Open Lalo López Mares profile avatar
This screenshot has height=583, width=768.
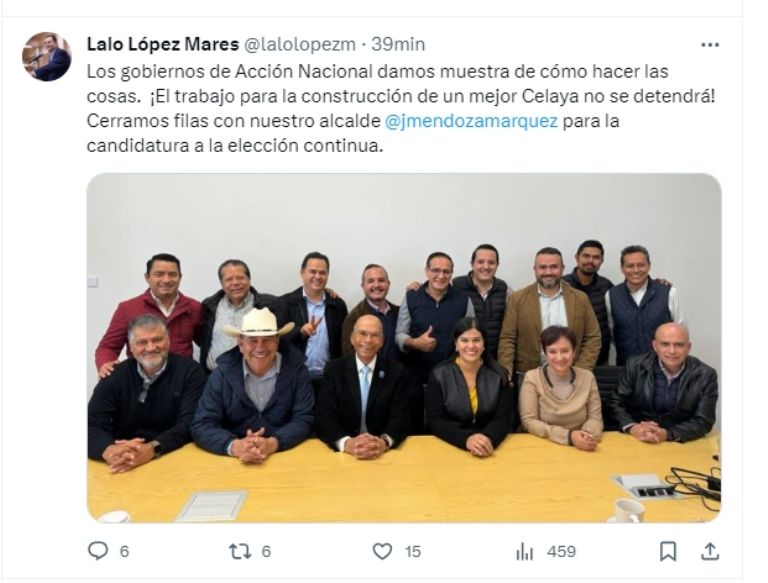pos(47,56)
